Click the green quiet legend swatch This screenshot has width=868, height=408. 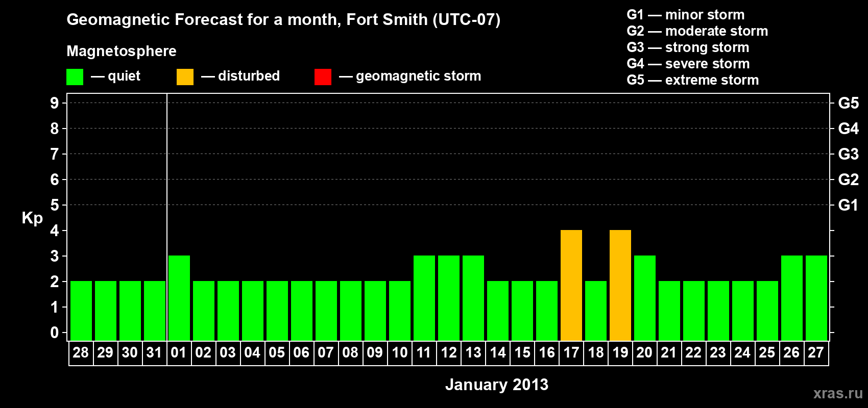click(75, 77)
